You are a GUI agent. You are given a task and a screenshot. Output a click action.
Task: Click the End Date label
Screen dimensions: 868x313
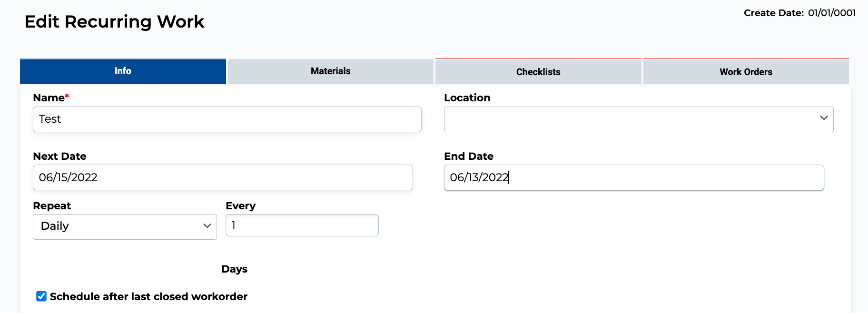[x=469, y=156]
